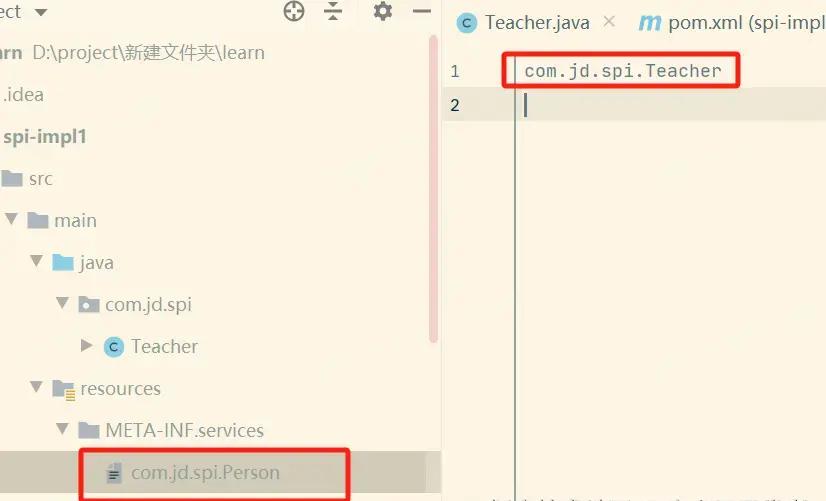Close the Teacher.java tab
The image size is (826, 501).
coord(609,22)
